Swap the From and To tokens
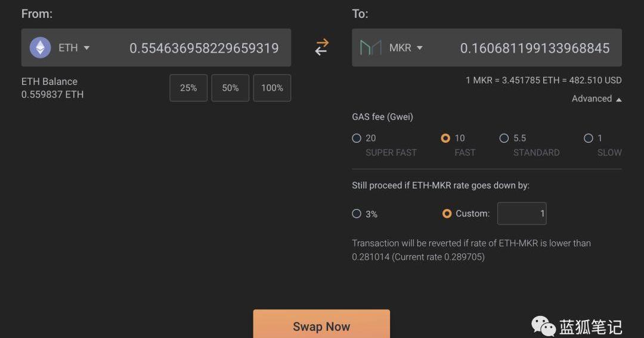644x338 pixels. 321,47
